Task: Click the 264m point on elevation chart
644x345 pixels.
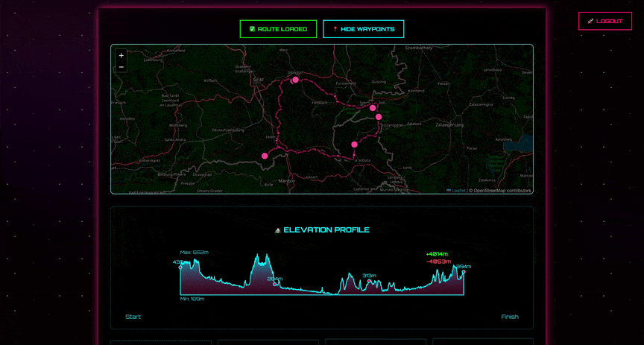Action: click(275, 284)
